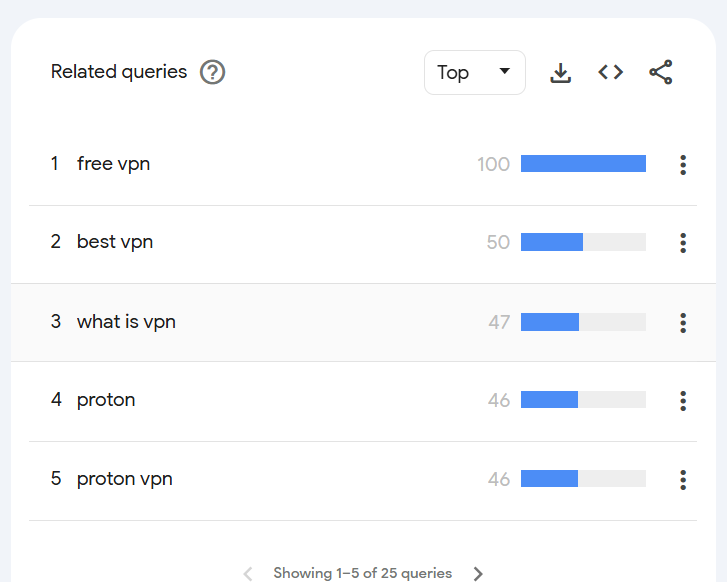The height and width of the screenshot is (582, 727).
Task: Open more options for what is vpn
Action: tap(683, 322)
